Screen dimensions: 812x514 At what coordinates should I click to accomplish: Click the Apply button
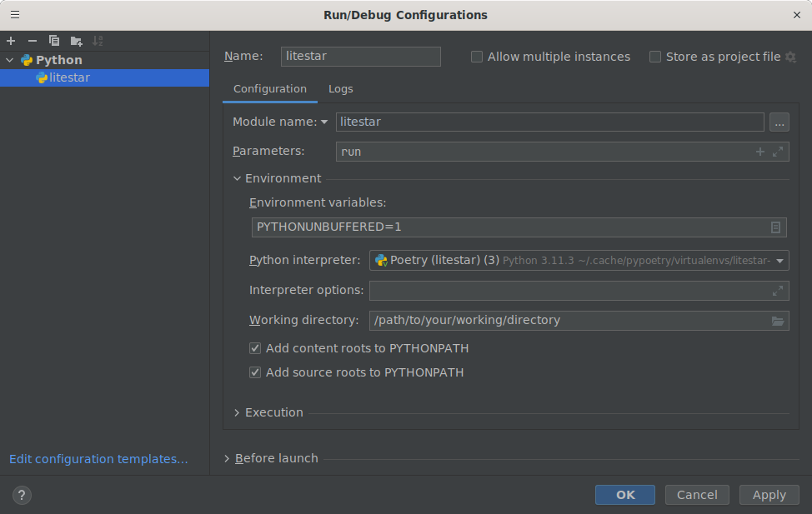coord(769,494)
